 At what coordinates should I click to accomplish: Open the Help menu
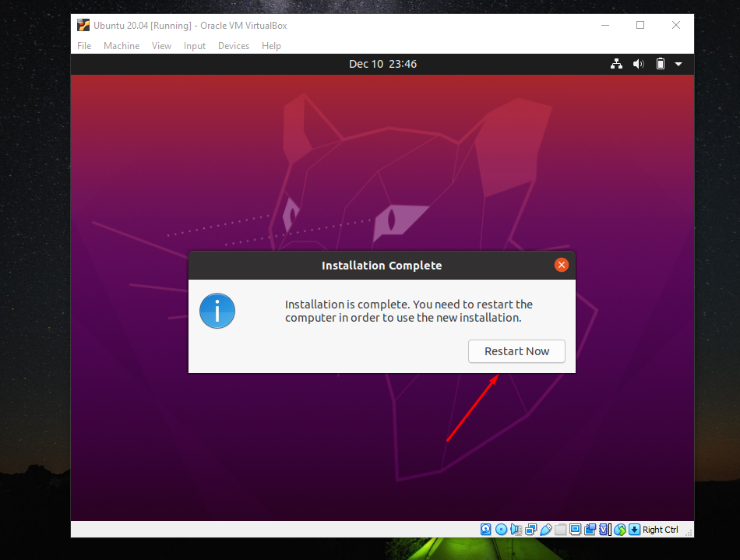271,46
